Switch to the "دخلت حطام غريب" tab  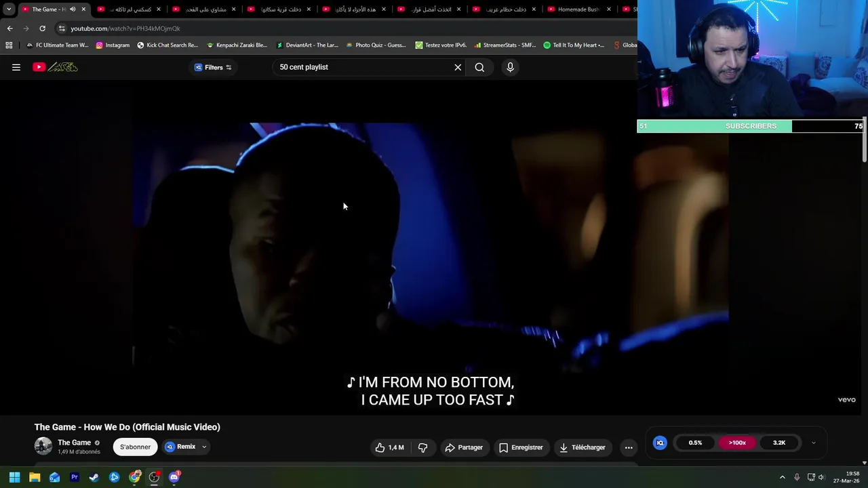point(504,9)
